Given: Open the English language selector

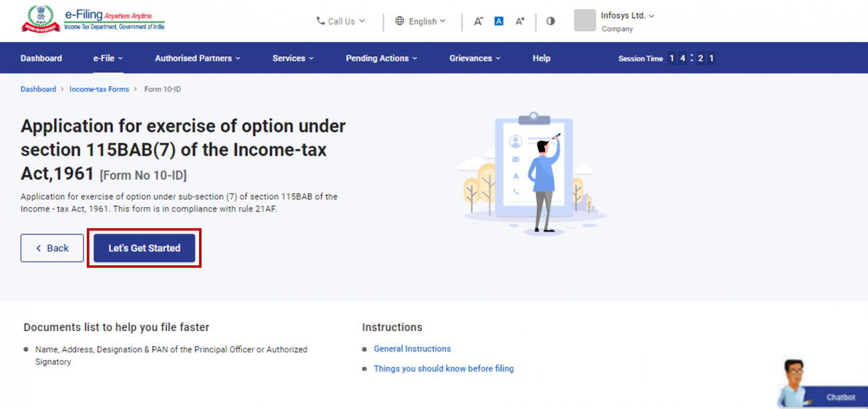Looking at the screenshot, I should (x=421, y=21).
